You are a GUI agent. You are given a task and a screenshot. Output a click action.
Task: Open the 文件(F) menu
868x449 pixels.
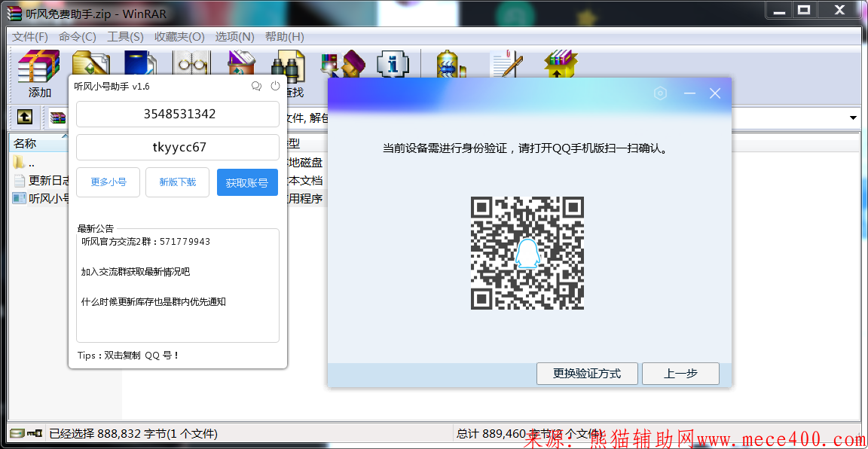click(x=30, y=37)
